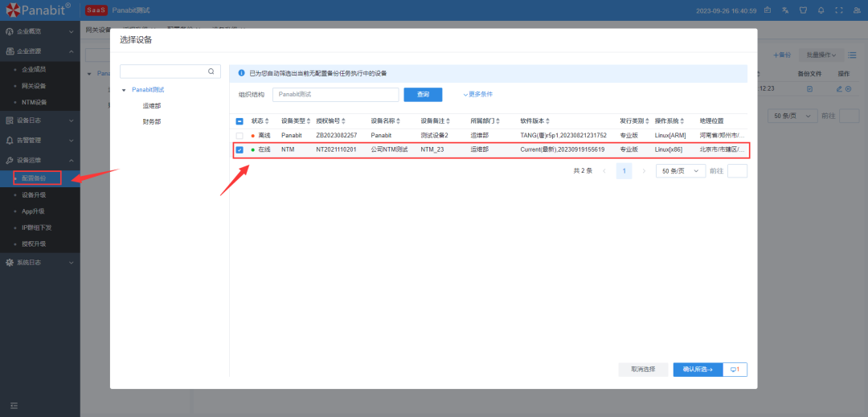Select 运维部 in department tree
The width and height of the screenshot is (868, 417).
pos(152,105)
